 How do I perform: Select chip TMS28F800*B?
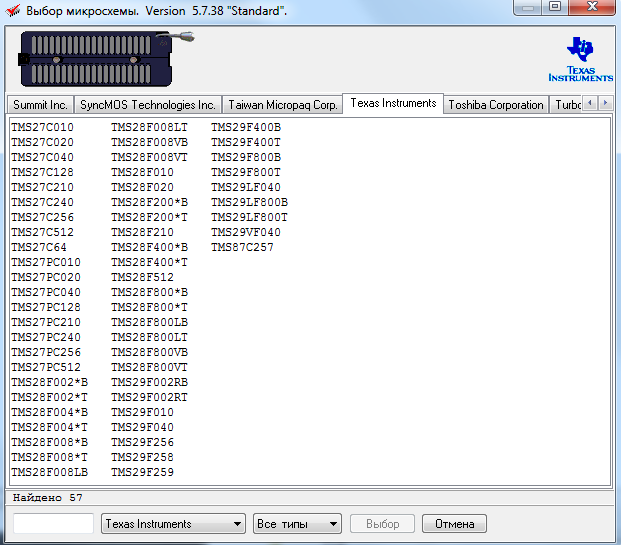coord(149,292)
